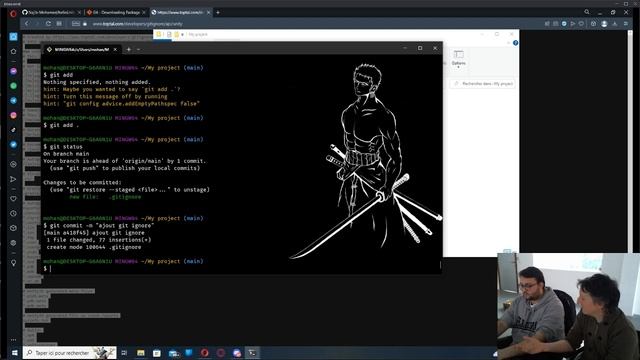Screen dimensions: 640x360
Task: Open the Opera easy setup menu
Action: coord(626,24)
